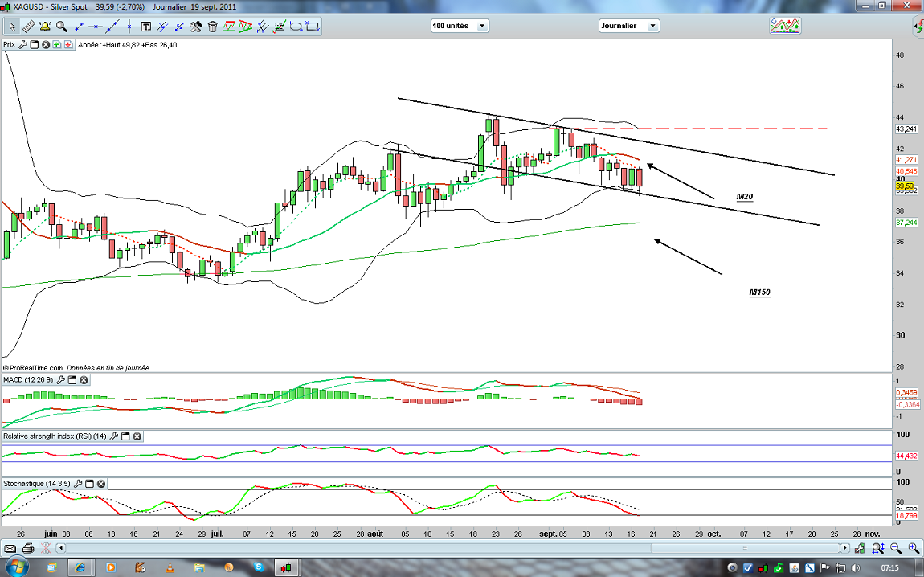Activate the magnifying glass zoom tool

tap(61, 26)
